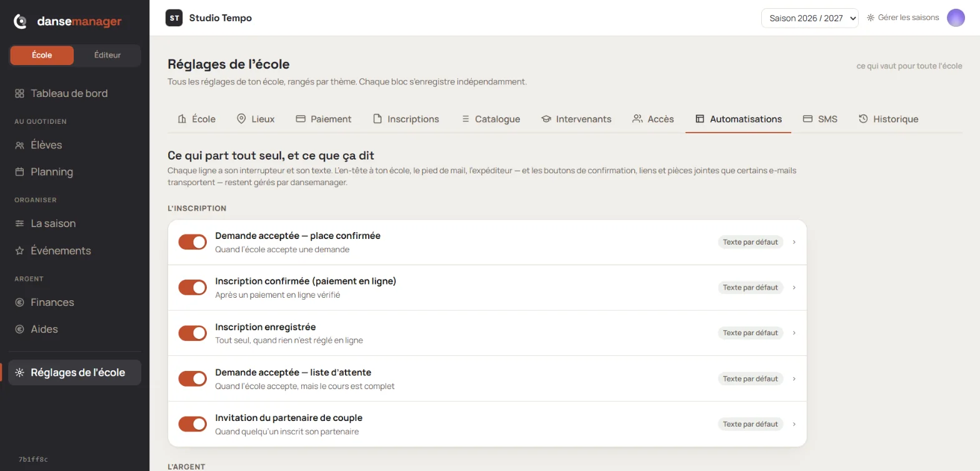This screenshot has height=471, width=980.
Task: Click the Studio Tempo ST badge
Action: [174, 18]
